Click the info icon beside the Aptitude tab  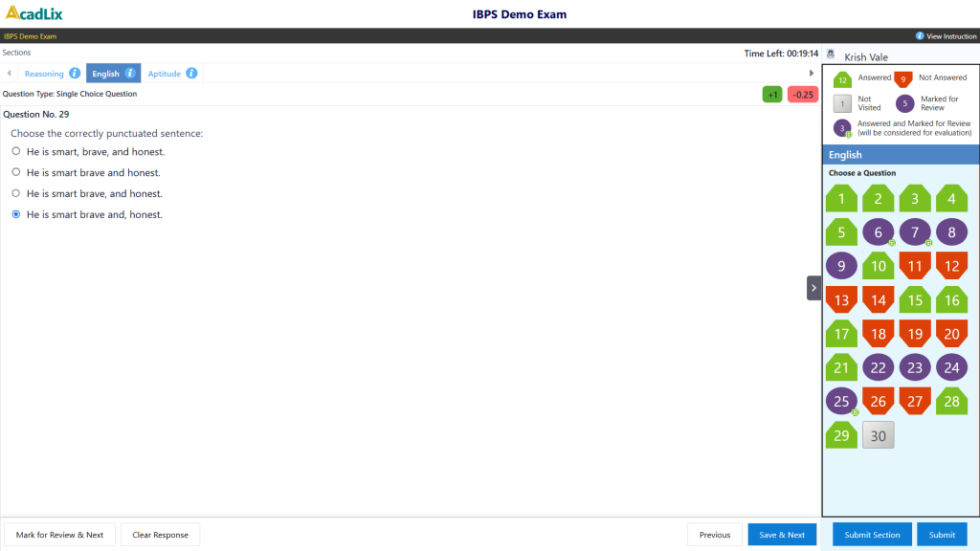(191, 73)
